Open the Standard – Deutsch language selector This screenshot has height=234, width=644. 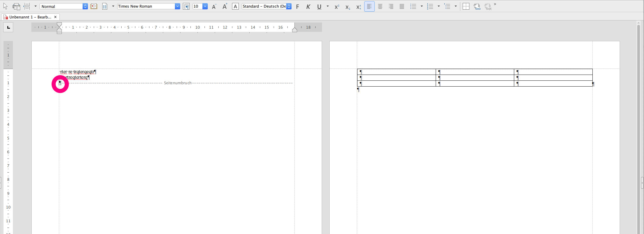pyautogui.click(x=289, y=6)
